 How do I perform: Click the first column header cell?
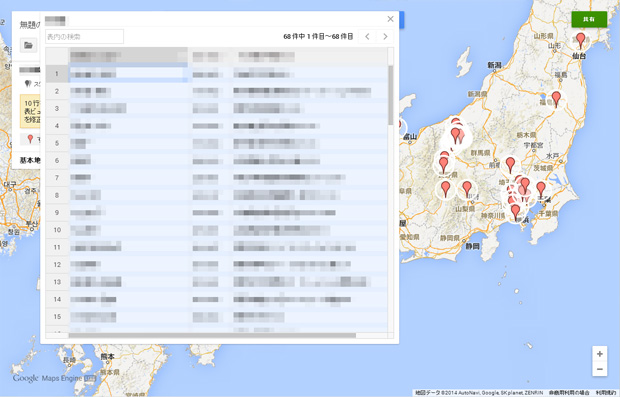pyautogui.click(x=129, y=56)
